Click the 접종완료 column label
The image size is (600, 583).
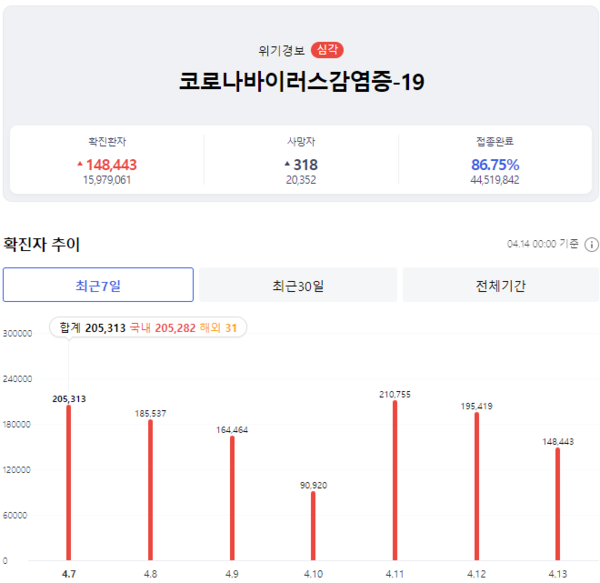tap(495, 142)
